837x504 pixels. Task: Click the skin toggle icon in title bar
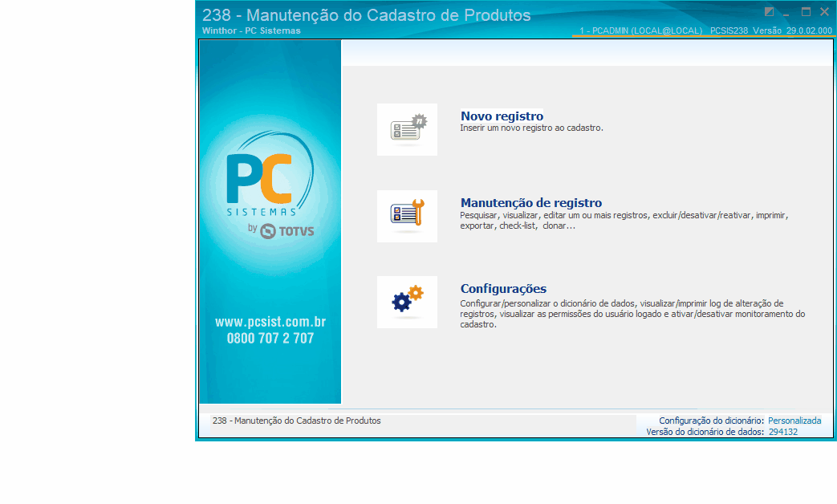coord(770,11)
